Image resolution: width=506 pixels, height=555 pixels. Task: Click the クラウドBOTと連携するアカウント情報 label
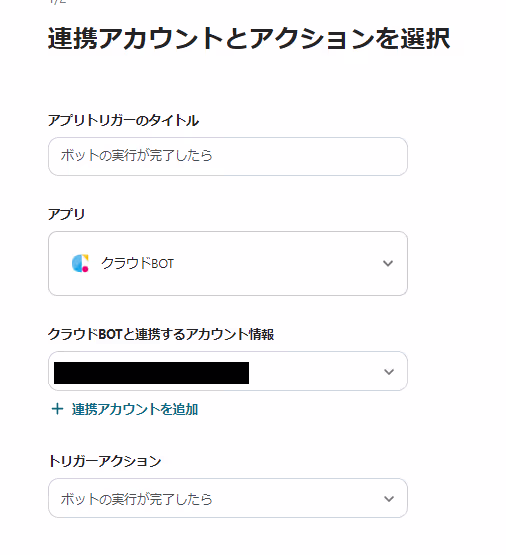(x=161, y=334)
